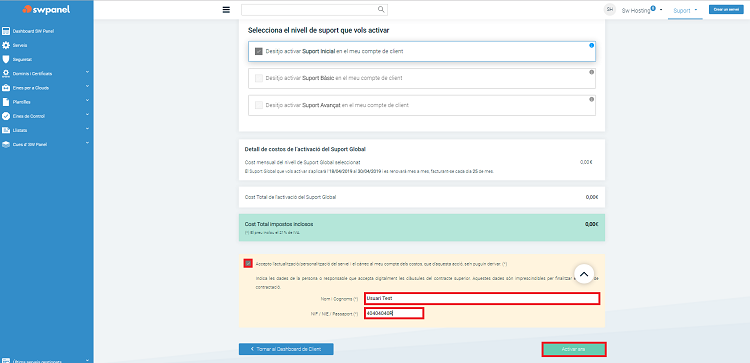Open the Sw Hosting account dropdown
The width and height of the screenshot is (750, 363).
click(641, 10)
